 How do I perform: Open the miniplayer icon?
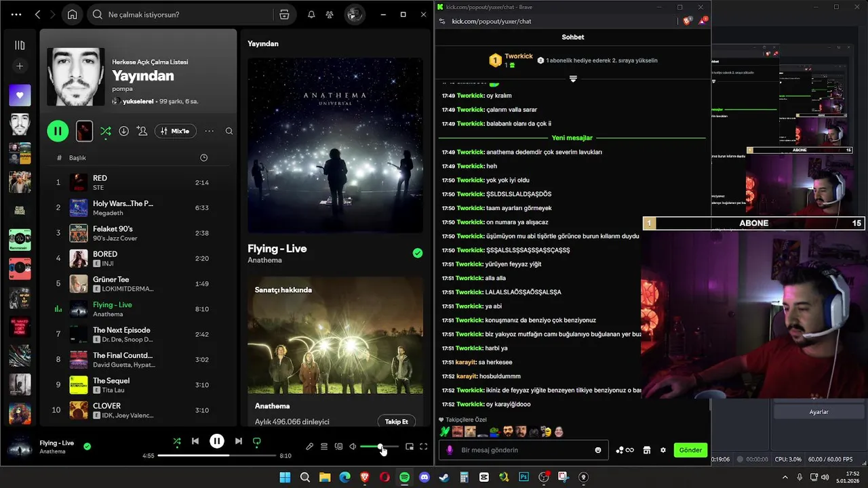[x=409, y=447]
